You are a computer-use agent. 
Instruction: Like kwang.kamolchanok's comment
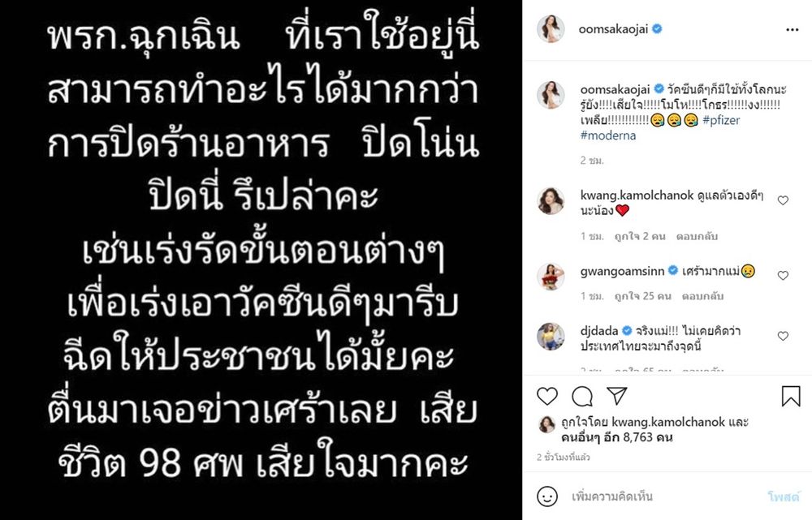point(783,200)
